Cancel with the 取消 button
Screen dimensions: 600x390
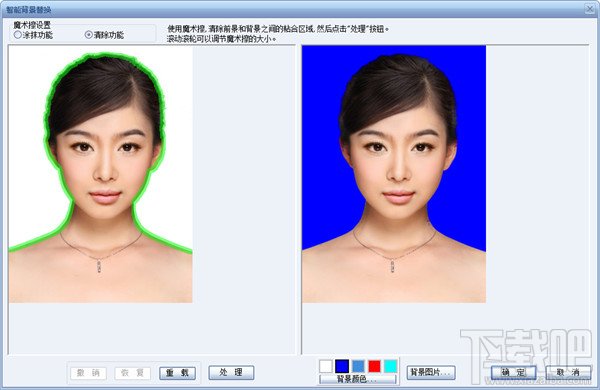coord(568,372)
